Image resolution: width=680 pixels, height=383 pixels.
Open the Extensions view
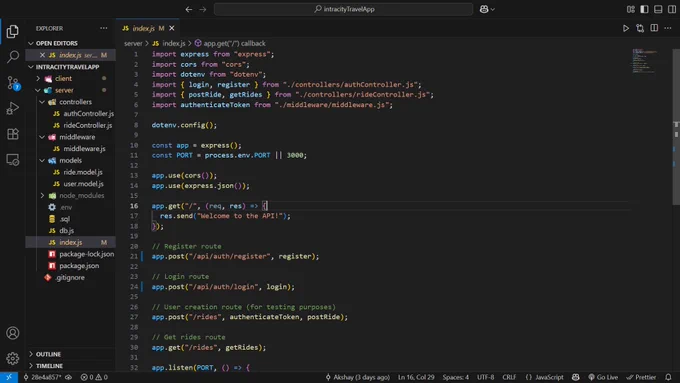click(x=13, y=134)
